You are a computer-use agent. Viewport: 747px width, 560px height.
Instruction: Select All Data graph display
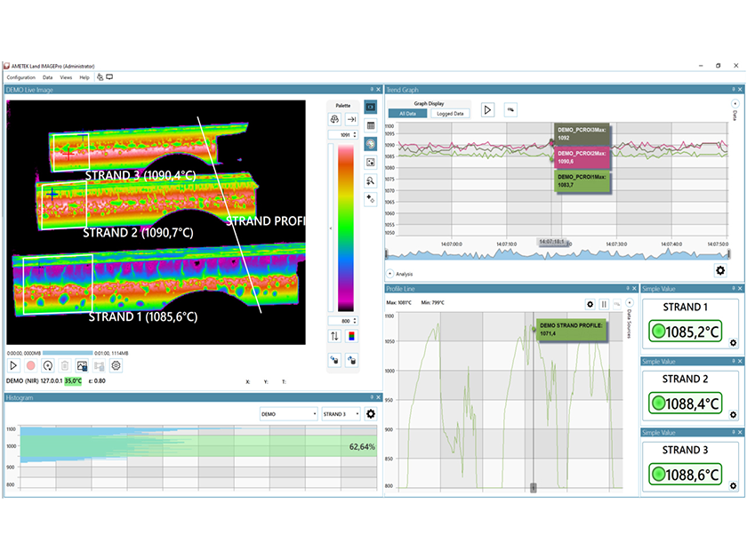pyautogui.click(x=408, y=114)
